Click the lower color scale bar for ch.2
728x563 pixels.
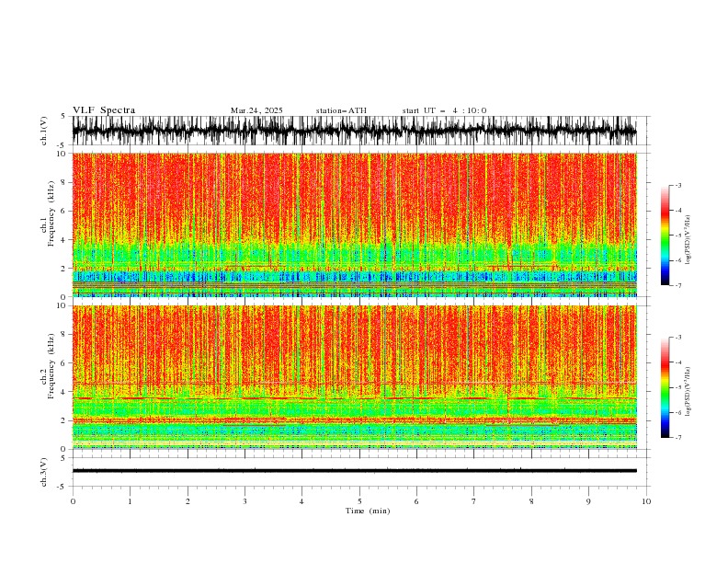(665, 387)
